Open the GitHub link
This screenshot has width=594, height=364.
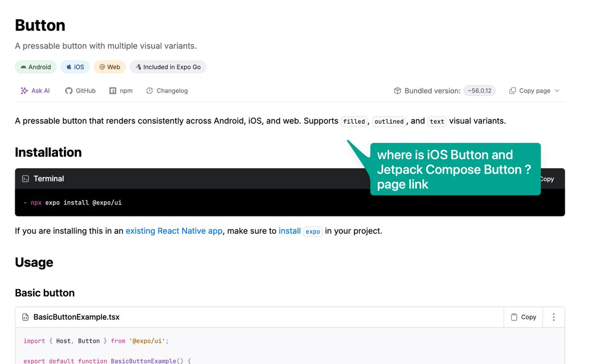[x=80, y=91]
